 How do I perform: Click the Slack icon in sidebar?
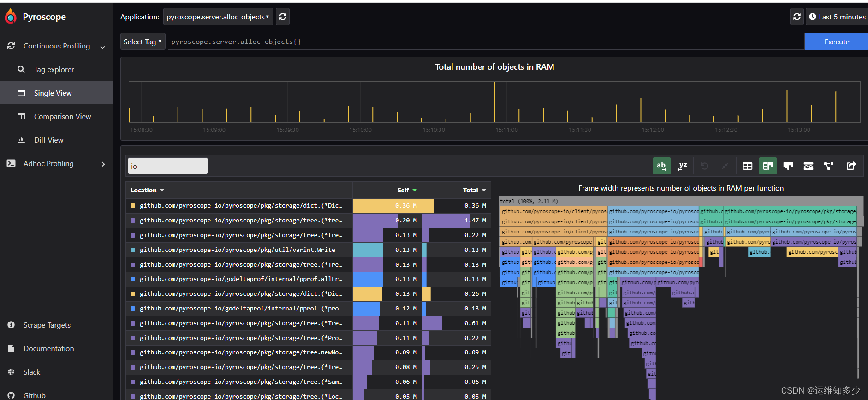pos(11,372)
